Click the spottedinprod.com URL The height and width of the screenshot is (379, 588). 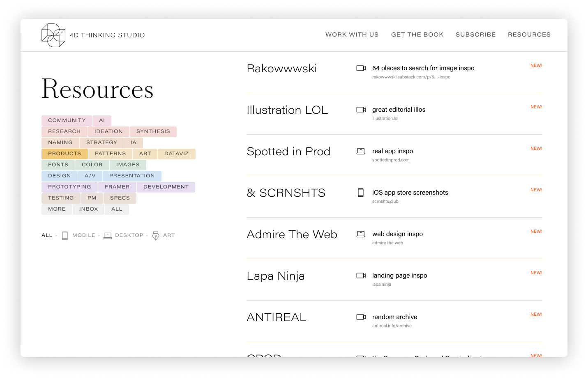(x=391, y=160)
